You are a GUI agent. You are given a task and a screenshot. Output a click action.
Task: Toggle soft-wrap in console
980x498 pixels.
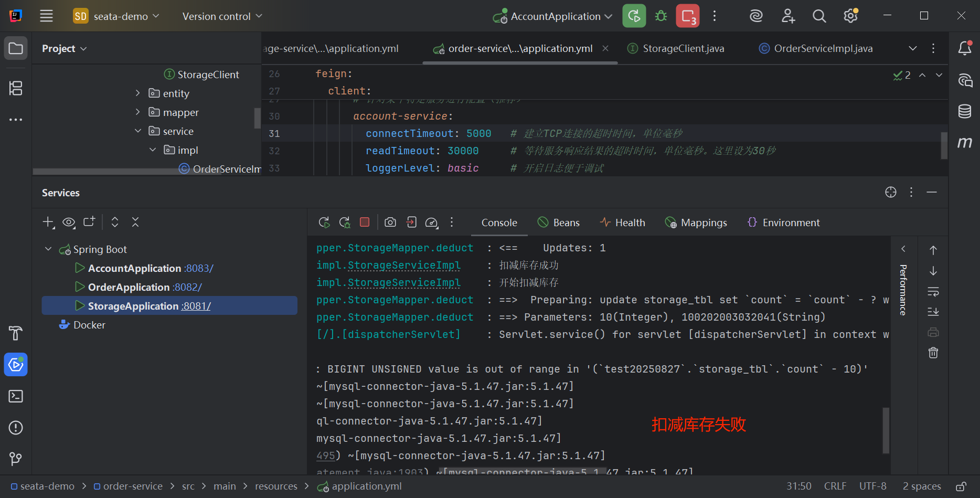[x=933, y=291]
